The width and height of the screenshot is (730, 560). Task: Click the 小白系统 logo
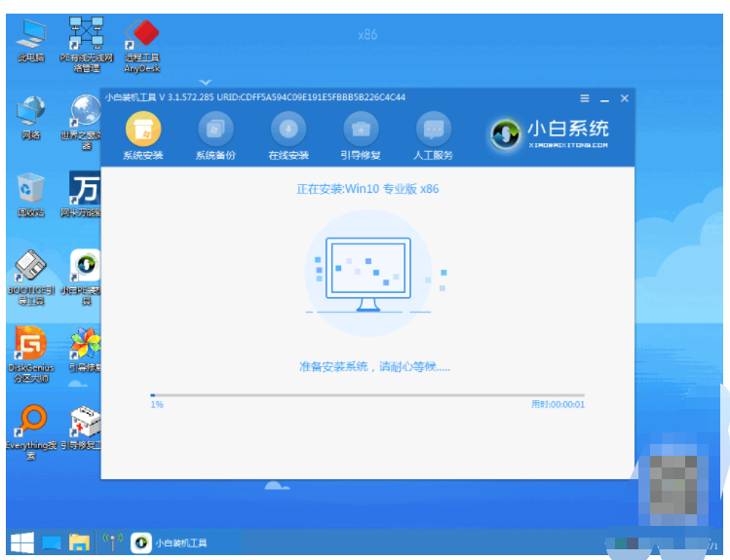pyautogui.click(x=548, y=134)
